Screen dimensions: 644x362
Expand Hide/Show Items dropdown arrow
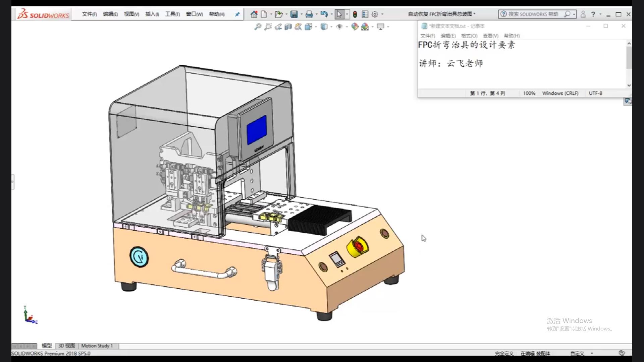[x=347, y=26]
